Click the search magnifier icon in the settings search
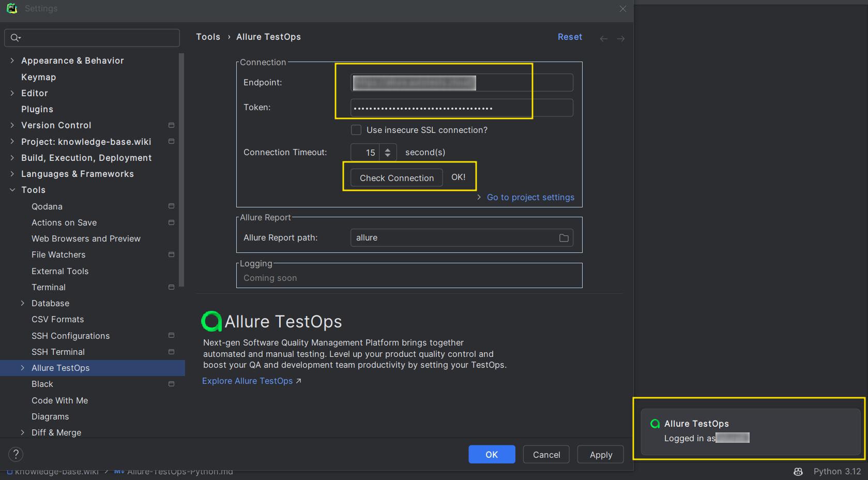This screenshot has height=480, width=868. (16, 37)
